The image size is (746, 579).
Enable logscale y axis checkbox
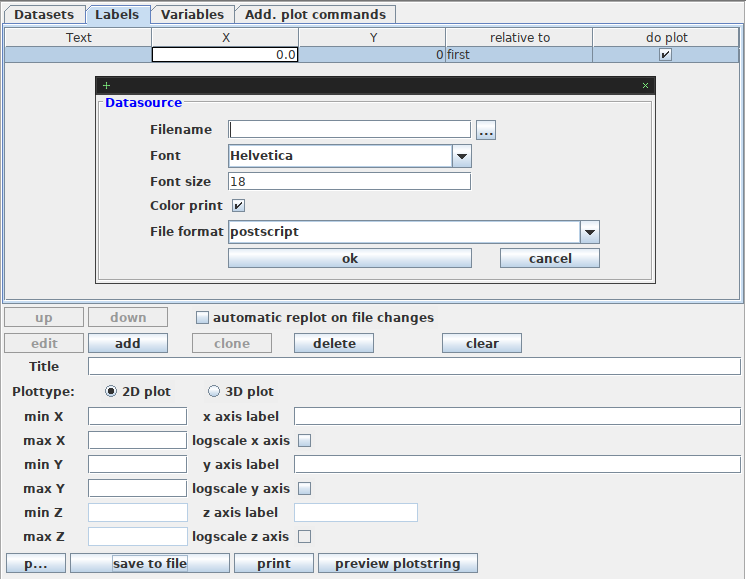click(x=304, y=489)
